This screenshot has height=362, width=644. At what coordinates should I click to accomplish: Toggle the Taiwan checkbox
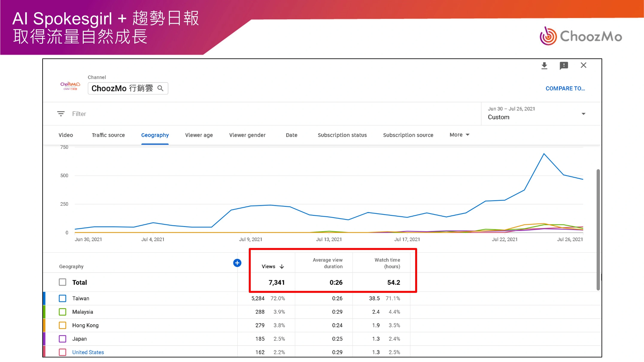(62, 298)
